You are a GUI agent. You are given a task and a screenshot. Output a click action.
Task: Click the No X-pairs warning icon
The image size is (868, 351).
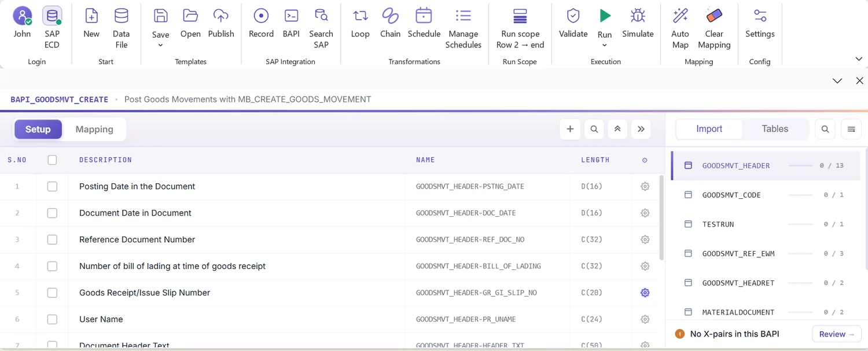coord(680,334)
